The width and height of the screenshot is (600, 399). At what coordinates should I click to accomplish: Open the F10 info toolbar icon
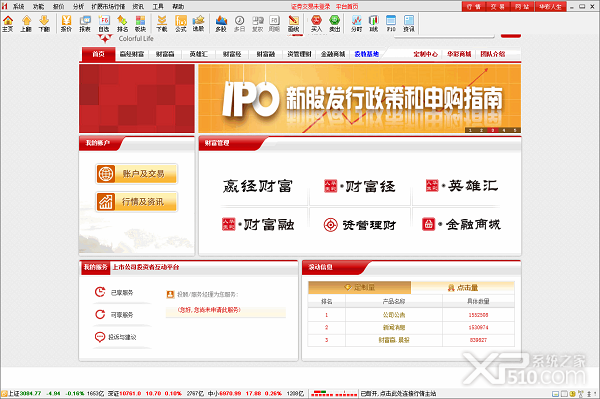click(x=391, y=24)
